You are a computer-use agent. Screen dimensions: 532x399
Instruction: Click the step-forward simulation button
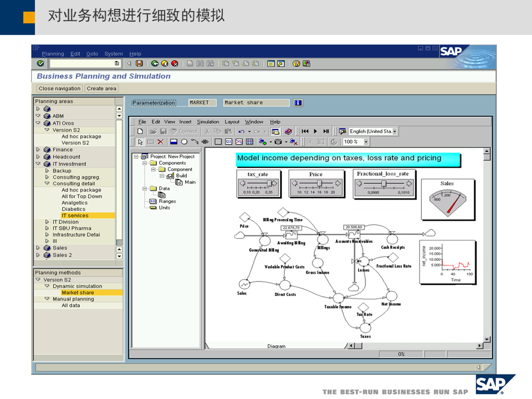pos(326,131)
